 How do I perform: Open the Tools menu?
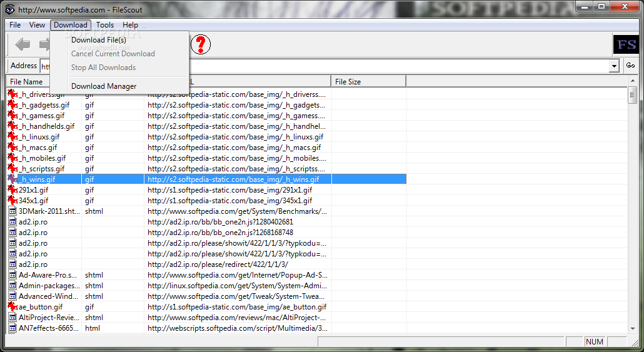pyautogui.click(x=105, y=25)
